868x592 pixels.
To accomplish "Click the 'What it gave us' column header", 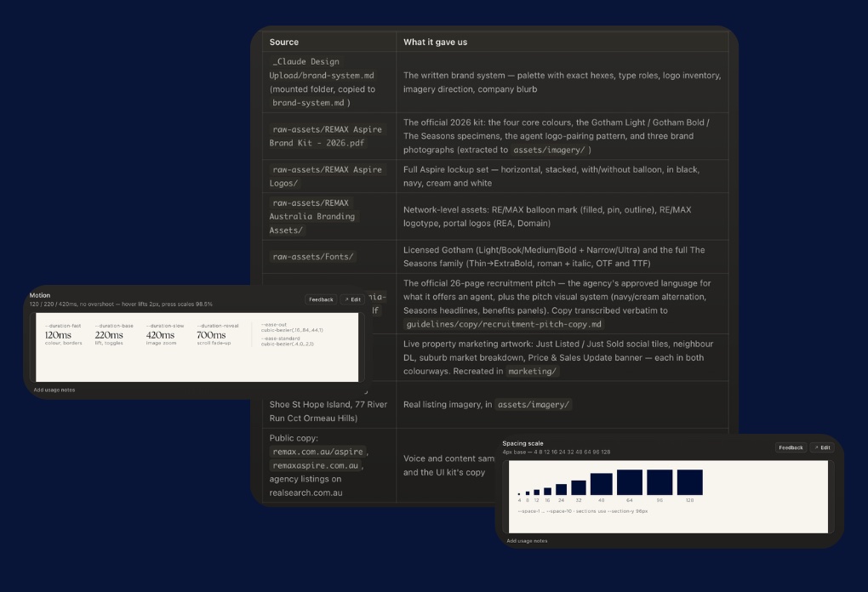I will [435, 42].
